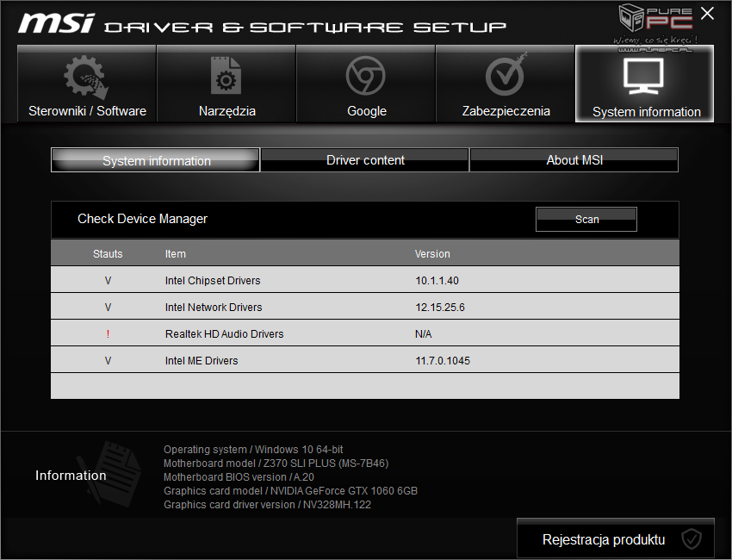
Task: Click version 12.15.25.6
Action: pyautogui.click(x=440, y=308)
